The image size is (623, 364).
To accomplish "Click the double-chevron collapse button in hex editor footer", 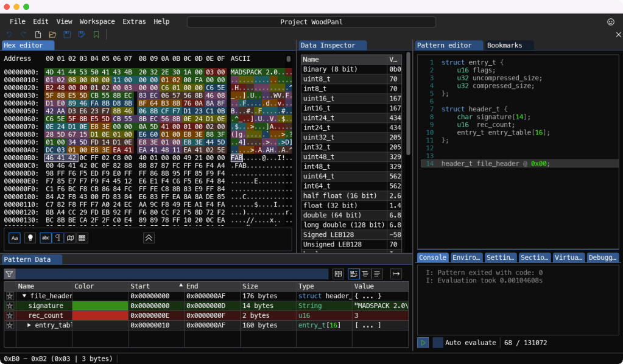I will 149,238.
